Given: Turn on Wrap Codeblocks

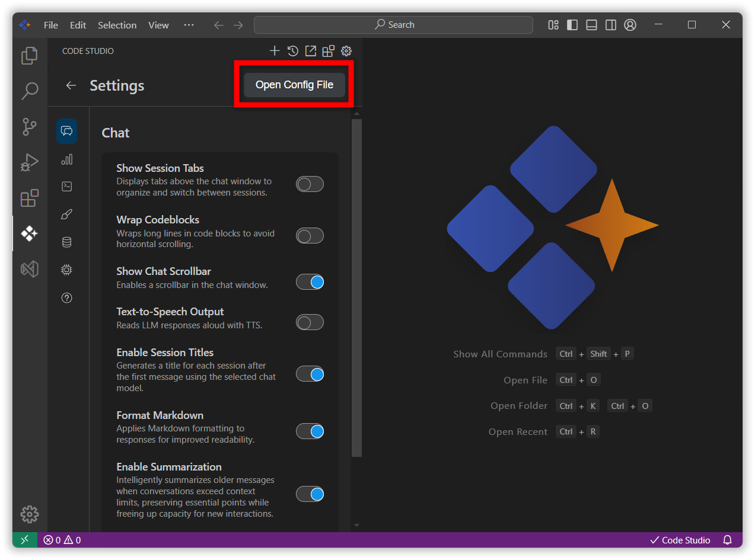Looking at the screenshot, I should (x=310, y=236).
